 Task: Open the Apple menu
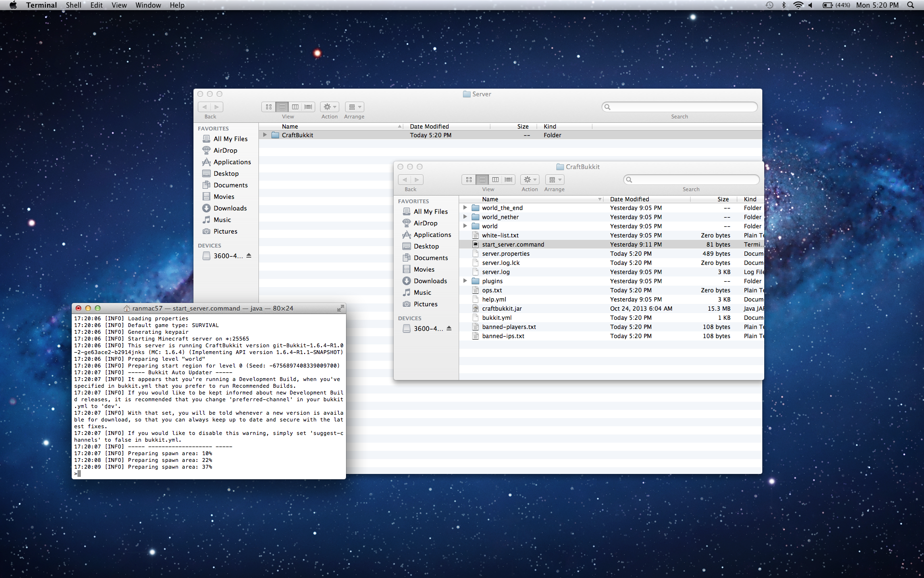click(13, 5)
